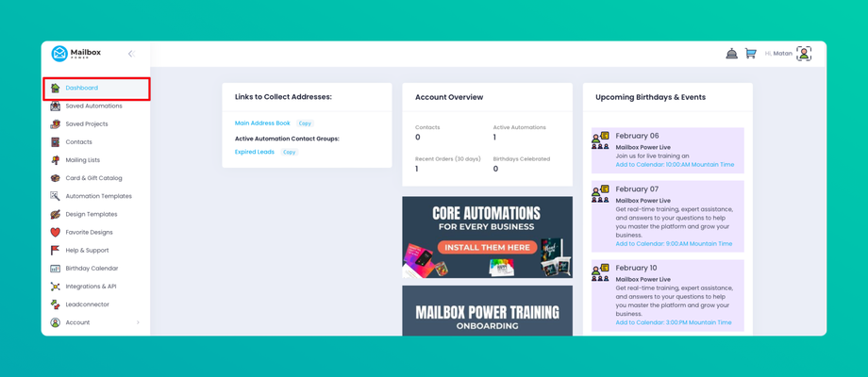Click the Links to Collect Addresses heading
Screen dimensions: 868x377
(x=283, y=97)
